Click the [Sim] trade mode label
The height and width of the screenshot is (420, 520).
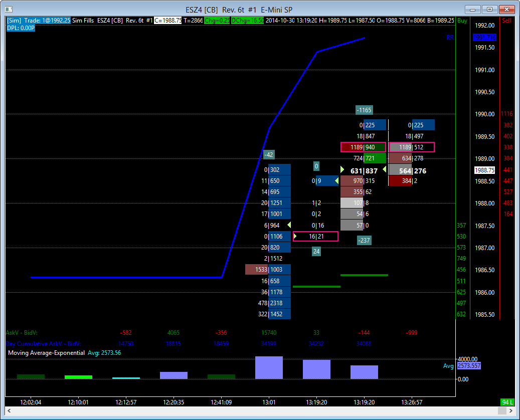pos(14,21)
